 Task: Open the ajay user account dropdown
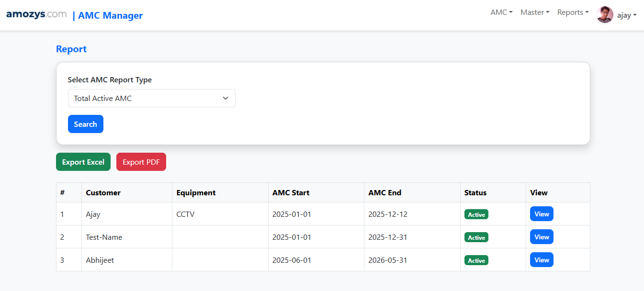coord(626,15)
